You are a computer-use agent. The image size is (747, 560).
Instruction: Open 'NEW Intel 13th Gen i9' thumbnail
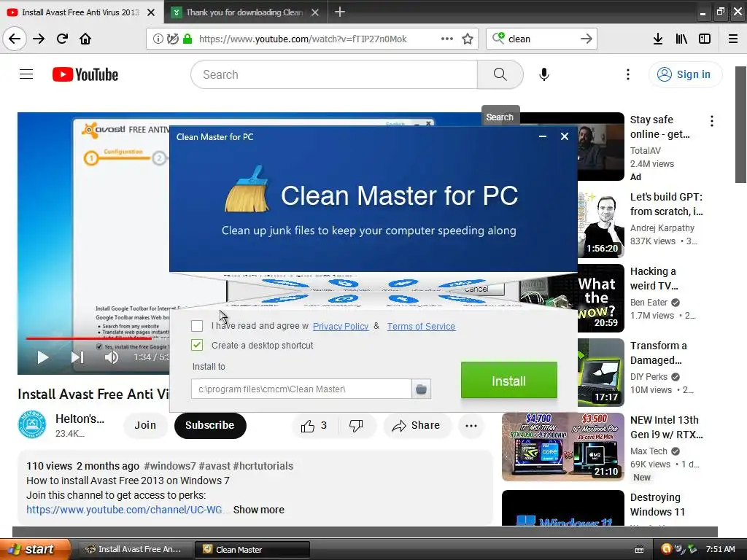pos(563,447)
